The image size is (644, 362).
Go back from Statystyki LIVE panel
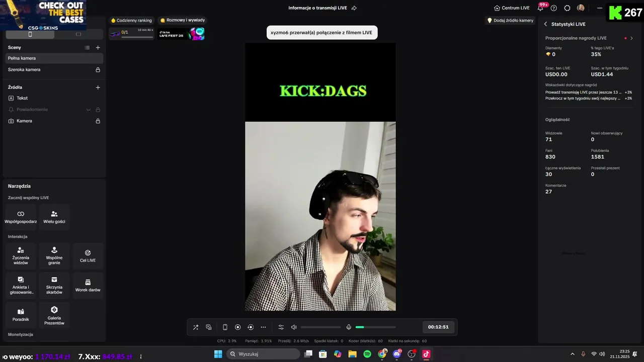coord(545,24)
